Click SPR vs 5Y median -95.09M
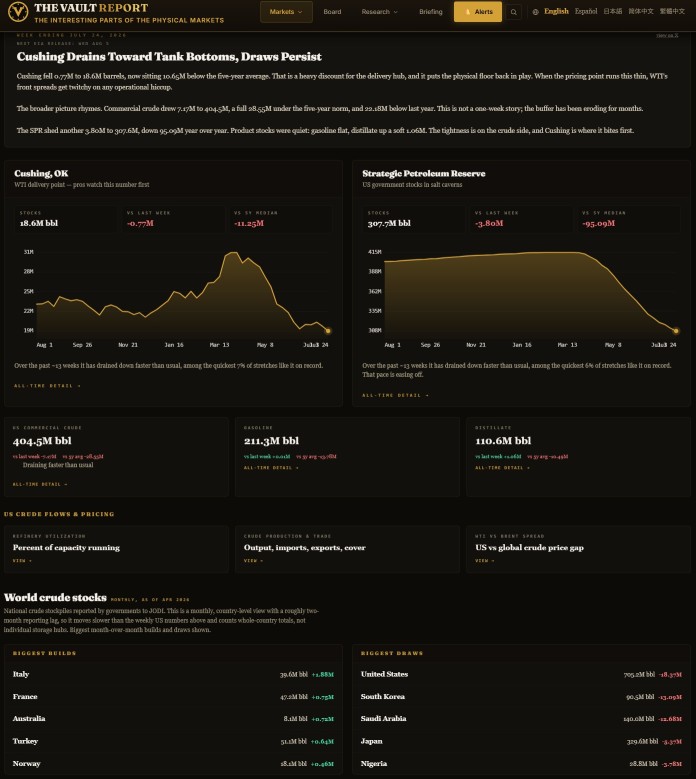The image size is (696, 779). coord(599,223)
